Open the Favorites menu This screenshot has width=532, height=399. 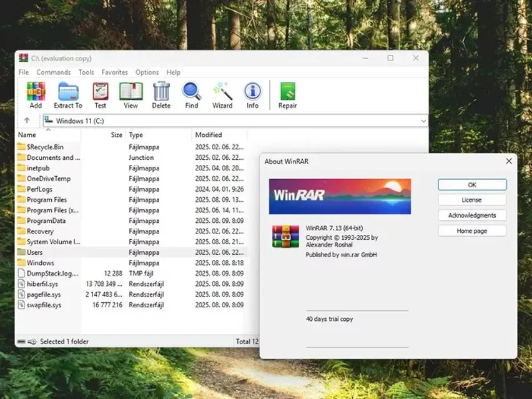pos(115,72)
